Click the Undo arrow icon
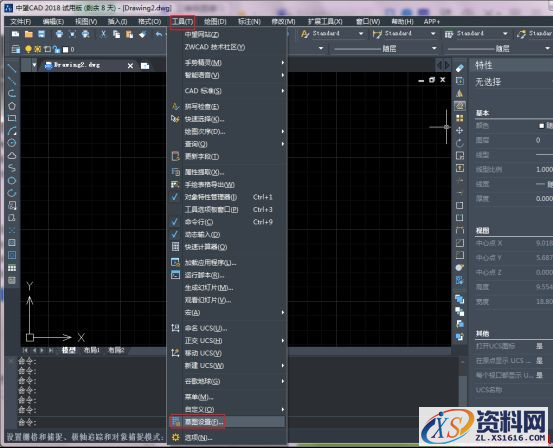 [x=159, y=34]
